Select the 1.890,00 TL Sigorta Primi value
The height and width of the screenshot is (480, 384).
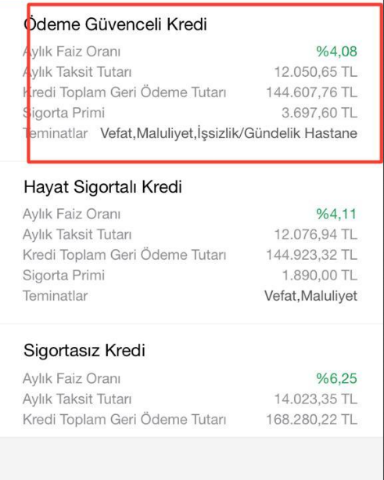click(320, 275)
